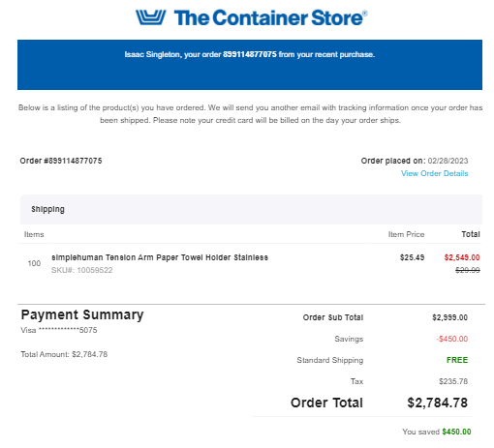Click the SKU# 10059522 text

pyautogui.click(x=82, y=270)
